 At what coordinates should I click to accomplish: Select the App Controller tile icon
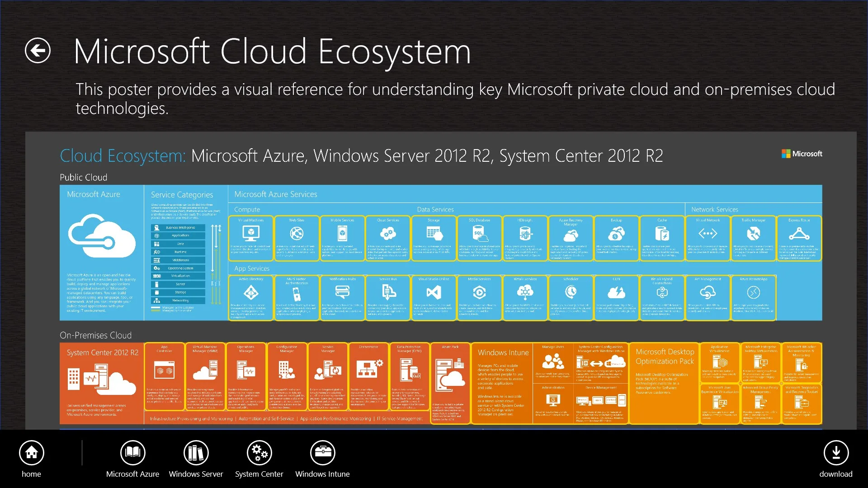164,371
